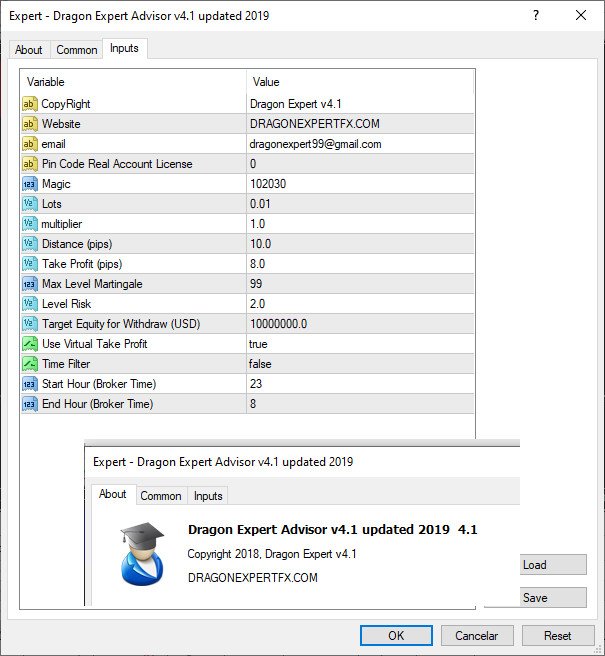Edit the Lots value 0.01
Screen dimensions: 605x656
361,204
